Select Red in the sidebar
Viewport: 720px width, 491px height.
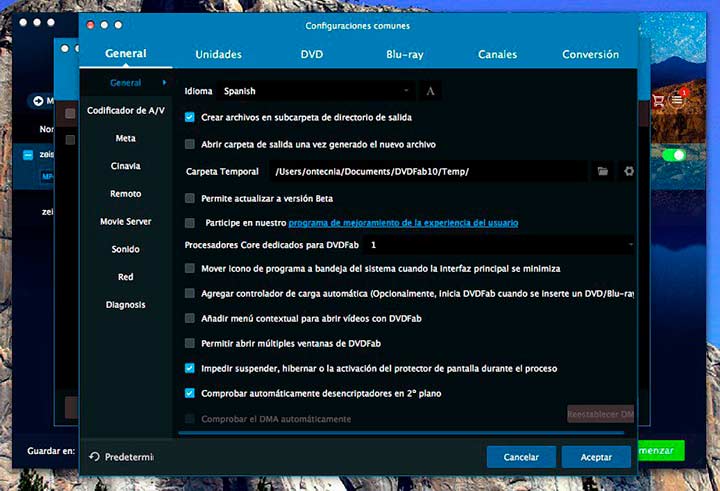tap(125, 277)
